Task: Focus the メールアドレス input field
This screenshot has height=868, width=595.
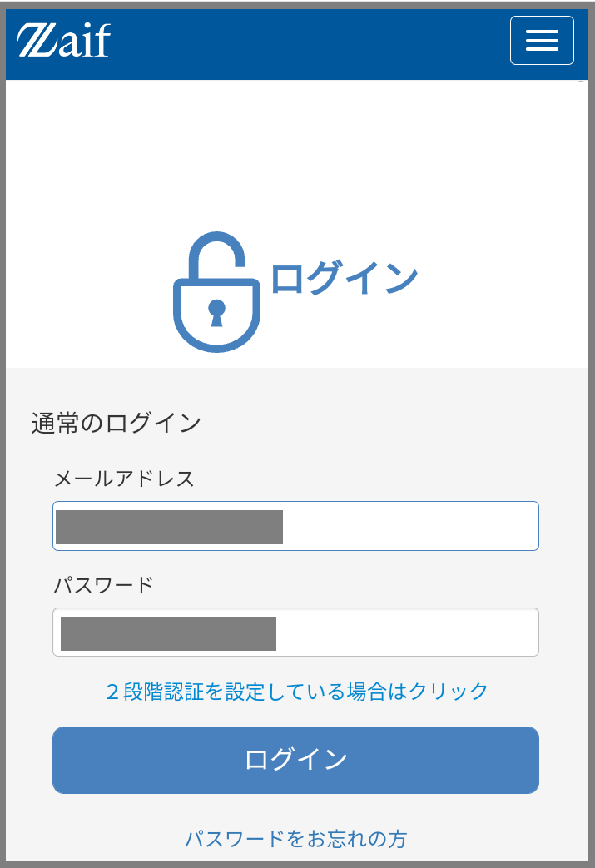Action: [295, 526]
